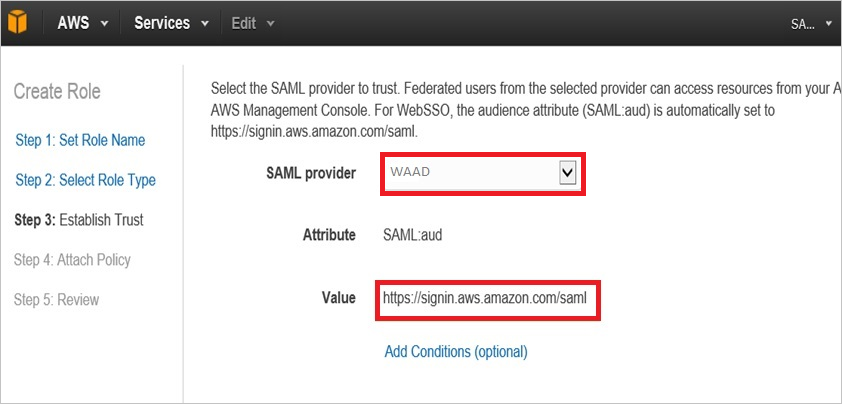Viewport: 842px width, 404px height.
Task: Select Step 3: Establish Trust
Action: [x=78, y=220]
